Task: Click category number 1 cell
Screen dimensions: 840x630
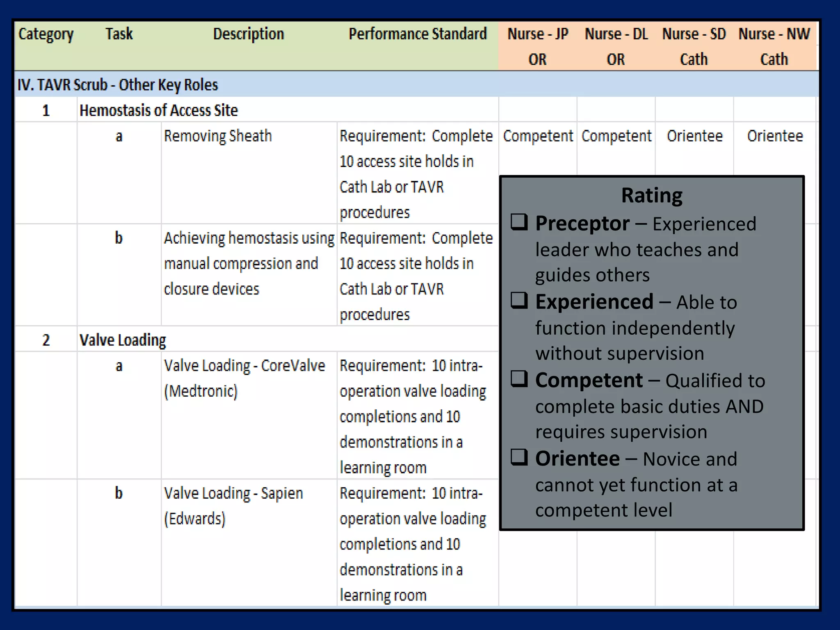Action: (46, 110)
